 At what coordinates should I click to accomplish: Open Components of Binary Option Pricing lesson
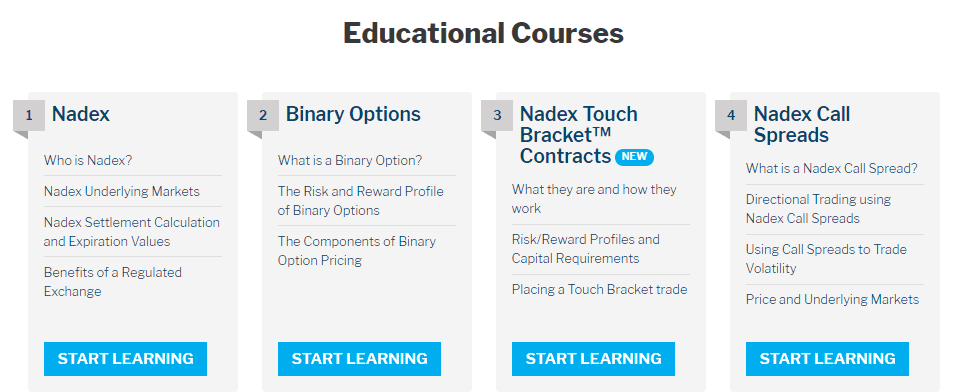(357, 251)
